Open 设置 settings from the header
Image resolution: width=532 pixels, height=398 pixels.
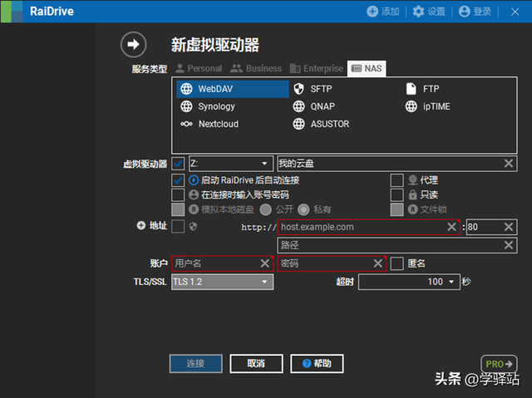click(429, 12)
